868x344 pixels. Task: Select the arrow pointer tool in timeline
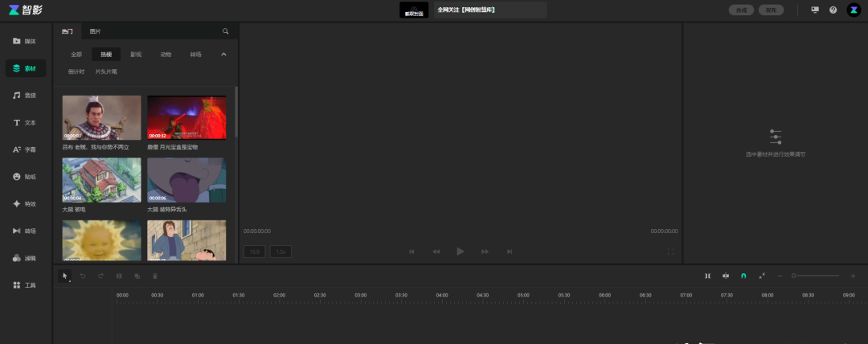(65, 276)
